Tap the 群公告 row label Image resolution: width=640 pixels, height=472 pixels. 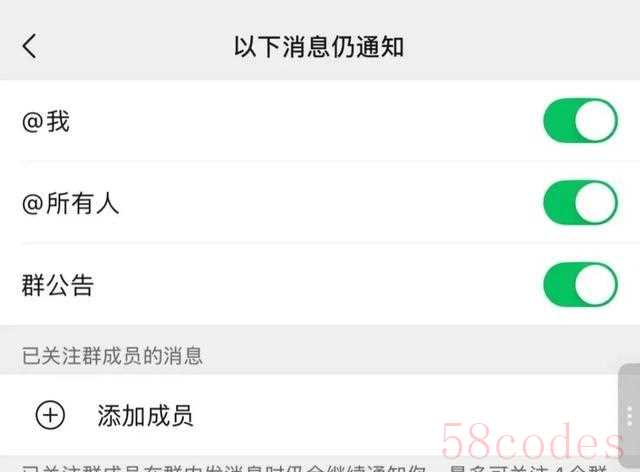pos(58,285)
